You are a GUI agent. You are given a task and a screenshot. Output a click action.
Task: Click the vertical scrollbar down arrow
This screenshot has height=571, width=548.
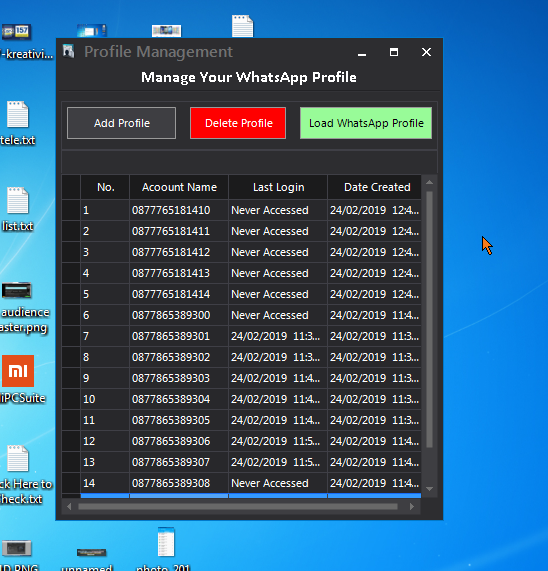(x=429, y=489)
